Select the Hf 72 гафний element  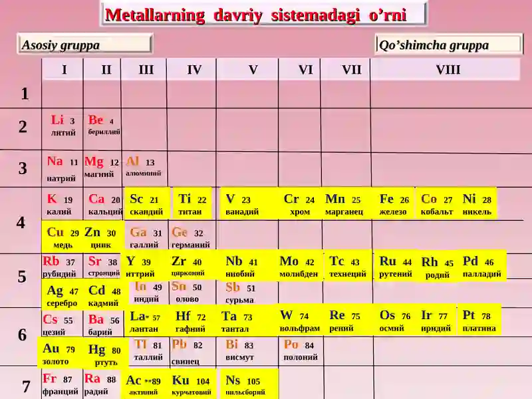click(x=192, y=321)
